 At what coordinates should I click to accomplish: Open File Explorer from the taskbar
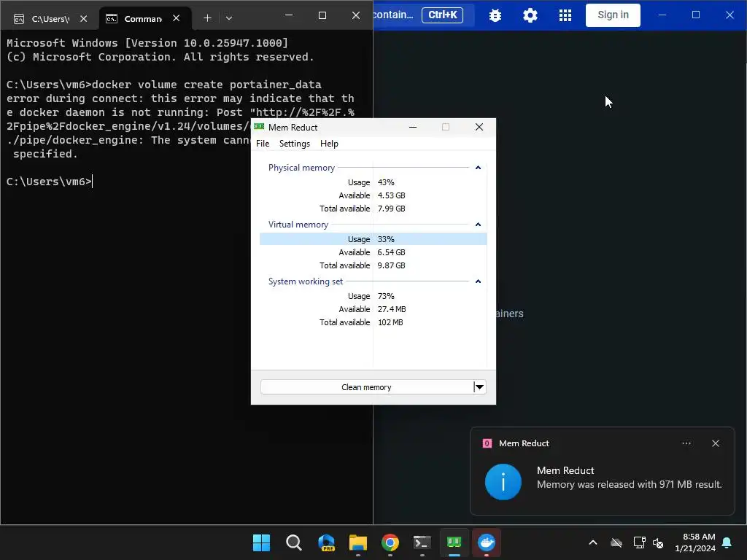(357, 542)
